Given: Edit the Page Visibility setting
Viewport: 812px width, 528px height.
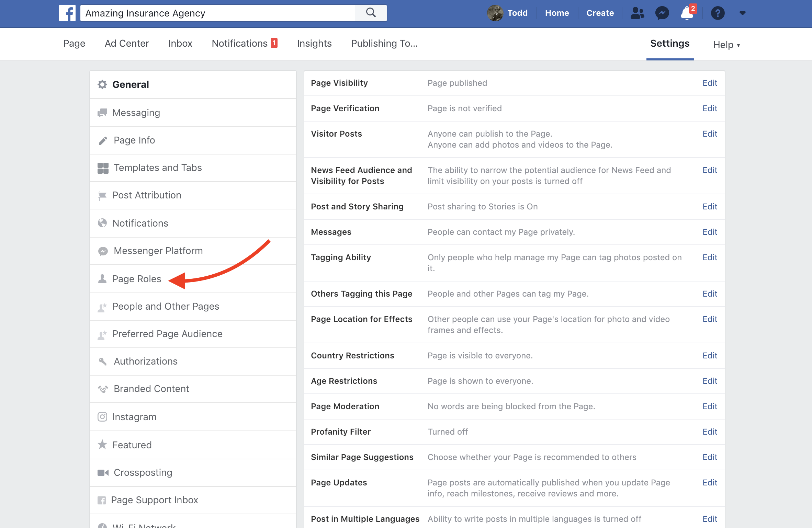Looking at the screenshot, I should (710, 83).
